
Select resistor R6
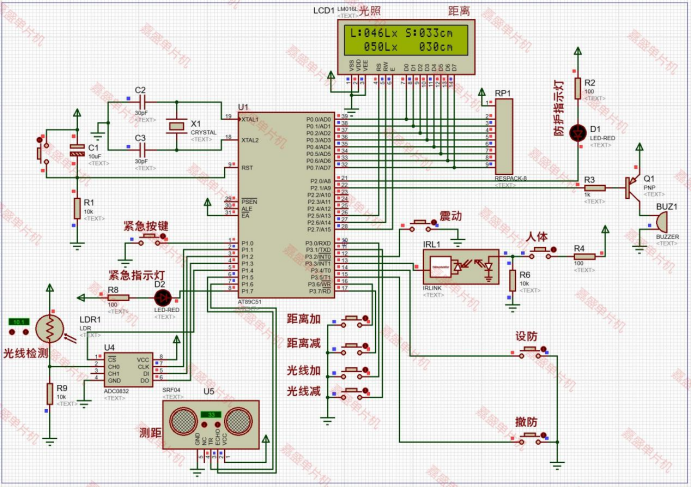click(x=512, y=281)
